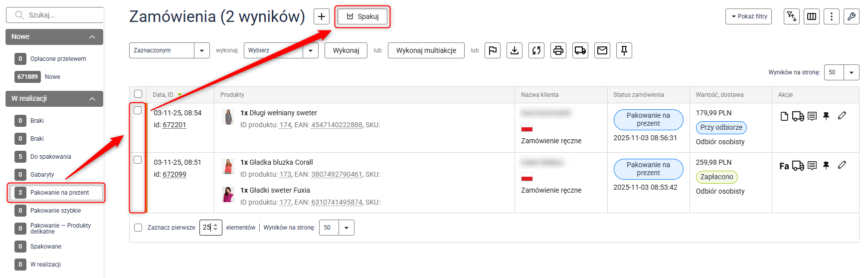The height and width of the screenshot is (278, 868).
Task: Edit order 672201 with pencil icon
Action: (x=842, y=116)
